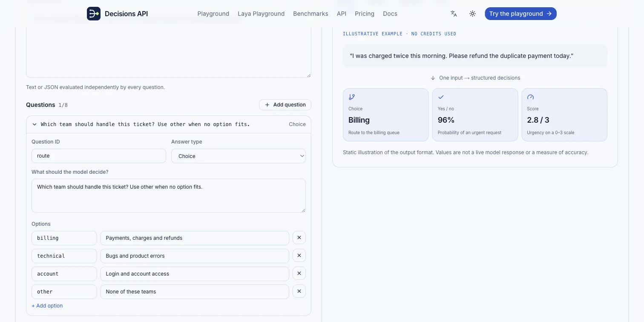Click the 'Questions 1/8' heading
This screenshot has height=322, width=644.
tap(47, 105)
